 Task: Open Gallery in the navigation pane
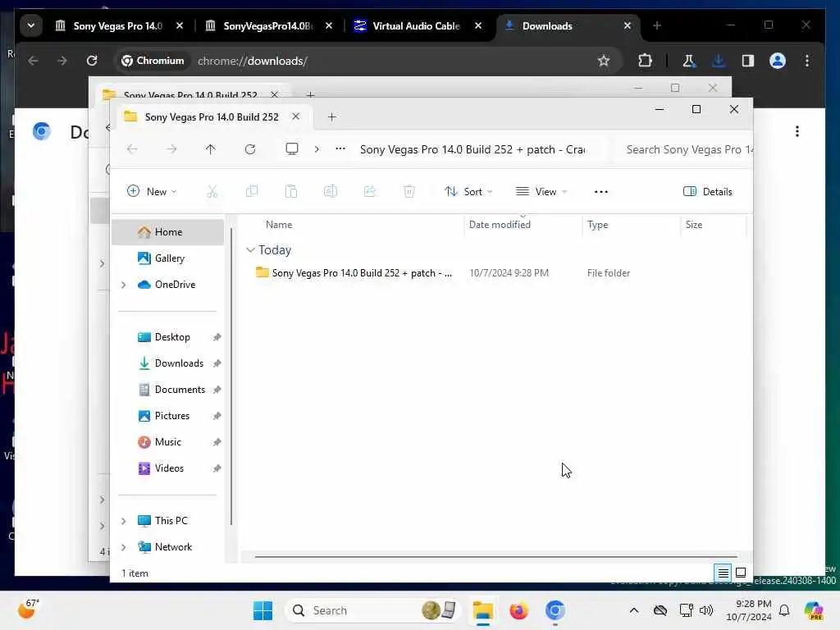click(167, 258)
